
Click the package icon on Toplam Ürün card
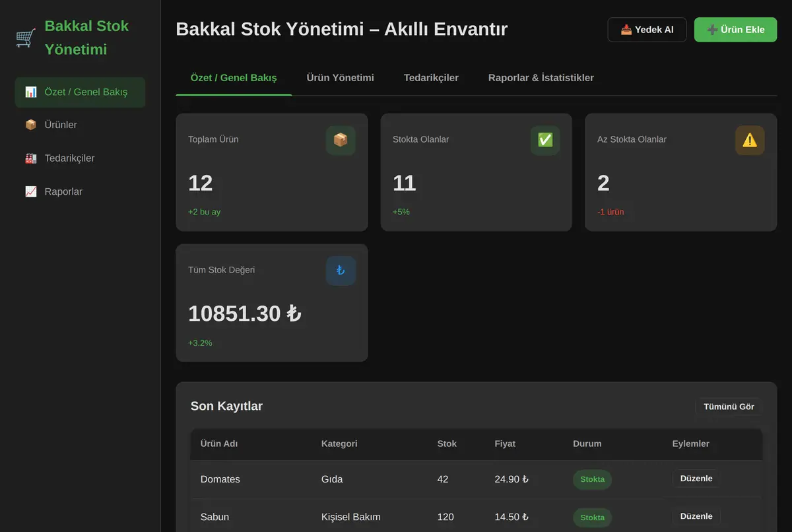click(341, 140)
